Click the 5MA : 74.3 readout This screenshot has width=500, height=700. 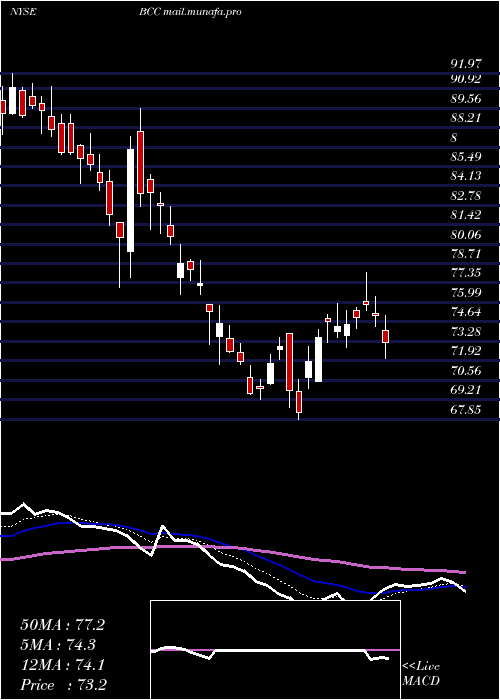point(58,645)
